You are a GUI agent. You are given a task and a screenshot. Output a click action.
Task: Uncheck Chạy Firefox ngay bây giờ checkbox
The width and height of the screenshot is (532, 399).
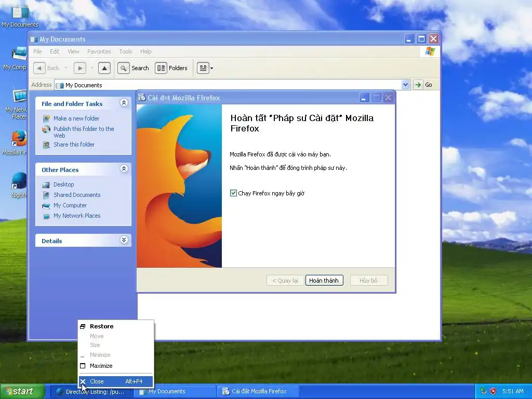233,193
